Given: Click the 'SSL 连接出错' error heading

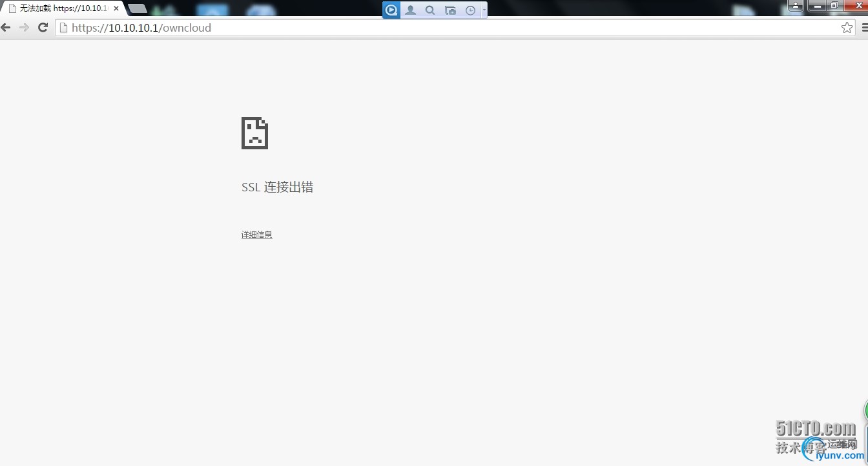Looking at the screenshot, I should coord(278,187).
